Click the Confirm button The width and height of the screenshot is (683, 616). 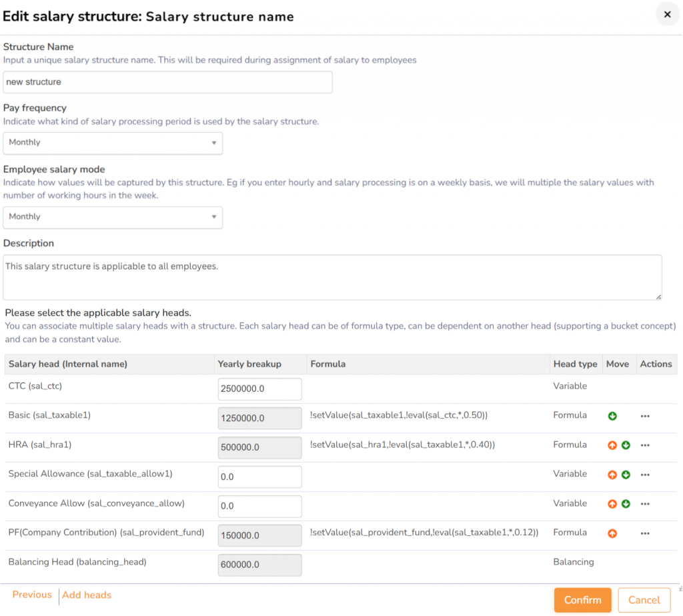582,600
